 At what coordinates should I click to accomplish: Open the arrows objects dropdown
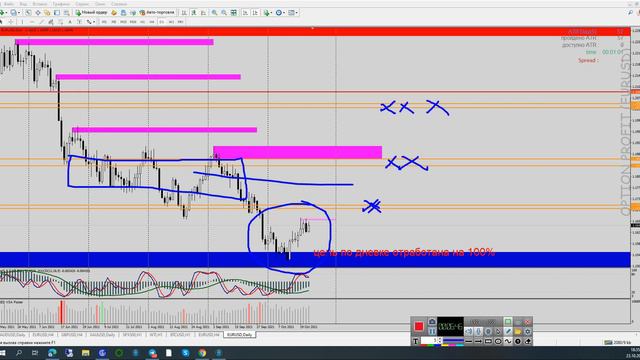tap(91, 22)
